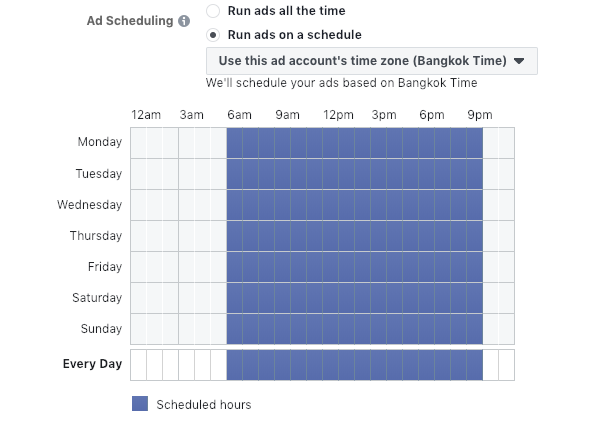Toggle Saturday 6pm schedule cell
Image resolution: width=608 pixels, height=431 pixels.
click(427, 298)
